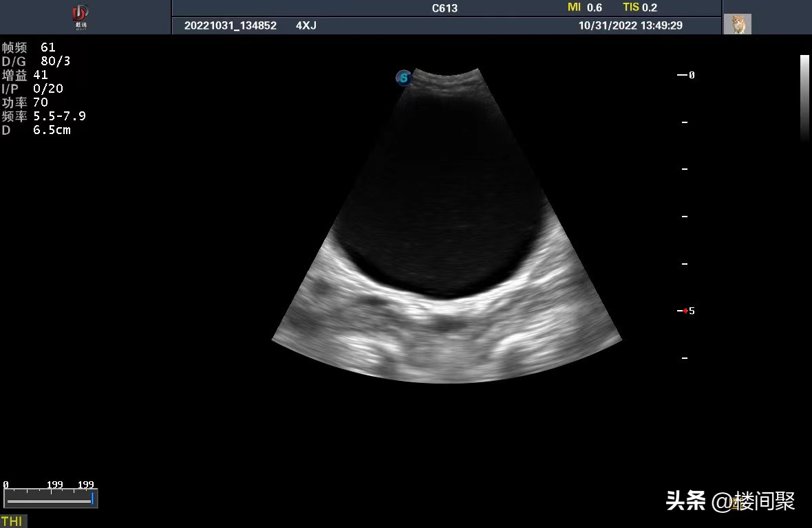Click the 4XJ patient label
This screenshot has width=812, height=528.
306,25
